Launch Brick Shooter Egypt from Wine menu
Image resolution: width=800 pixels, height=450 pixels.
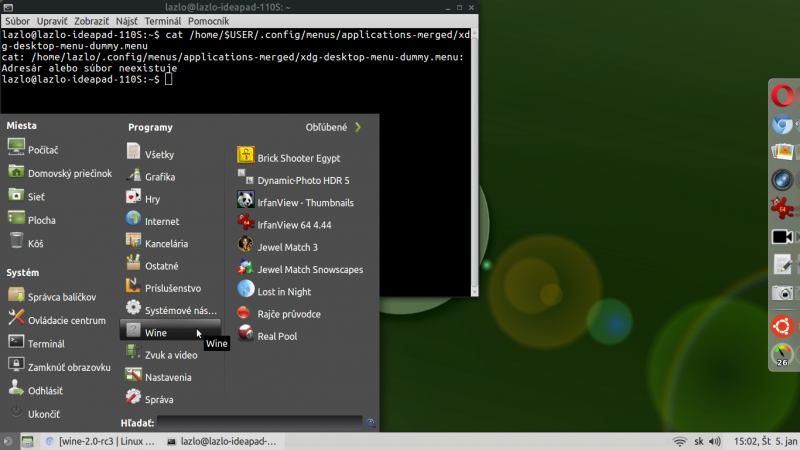click(x=289, y=158)
